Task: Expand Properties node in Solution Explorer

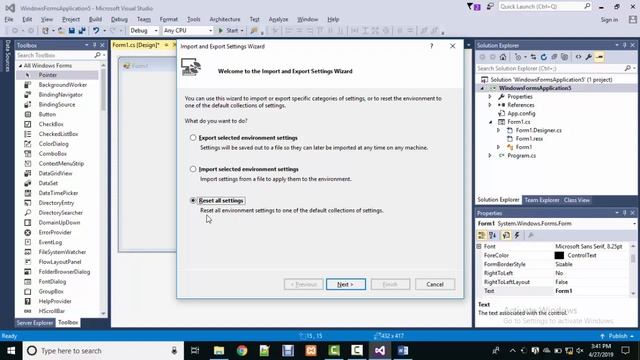Action: coord(490,97)
